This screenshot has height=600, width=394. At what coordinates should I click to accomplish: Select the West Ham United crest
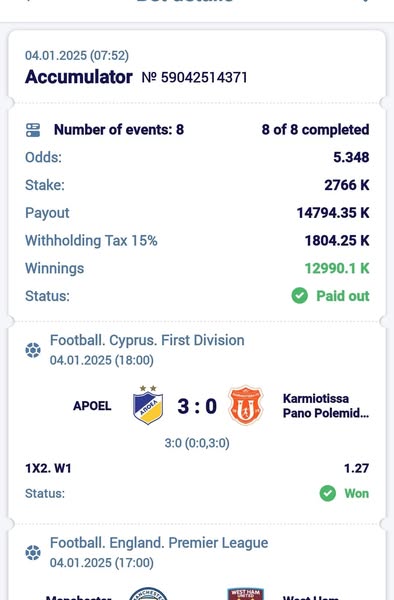pos(246,594)
